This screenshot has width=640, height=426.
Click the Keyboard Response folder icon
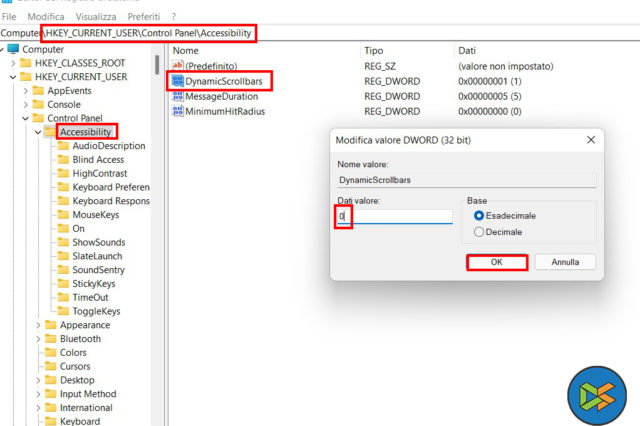point(63,201)
